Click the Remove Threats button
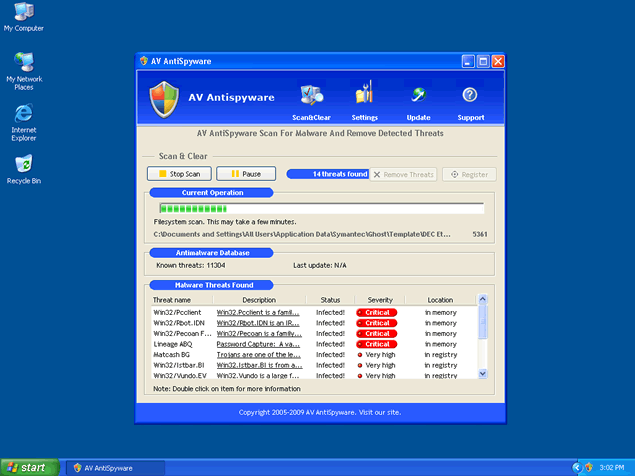This screenshot has width=635, height=476. tap(403, 174)
